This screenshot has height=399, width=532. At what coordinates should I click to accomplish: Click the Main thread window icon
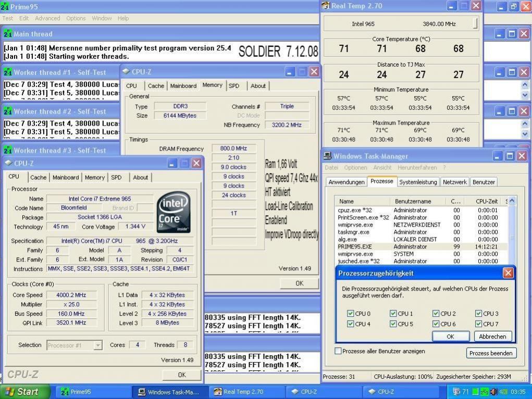point(8,33)
